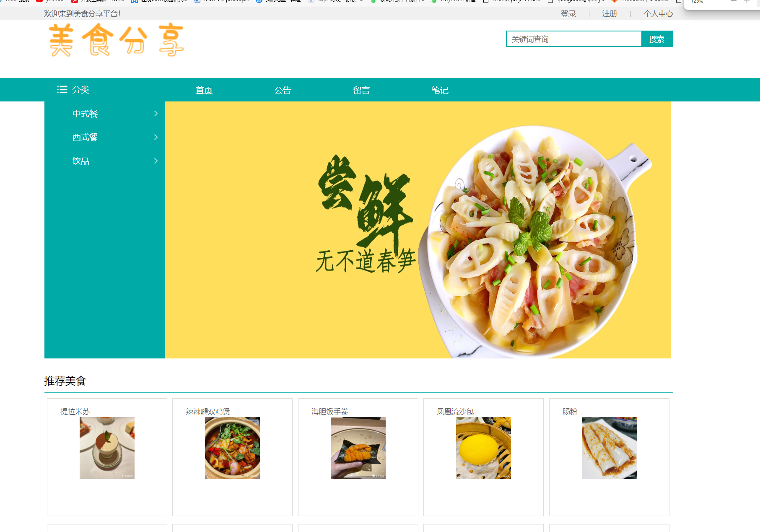Open the 海胆饭手卷 food thumbnail

(x=358, y=448)
